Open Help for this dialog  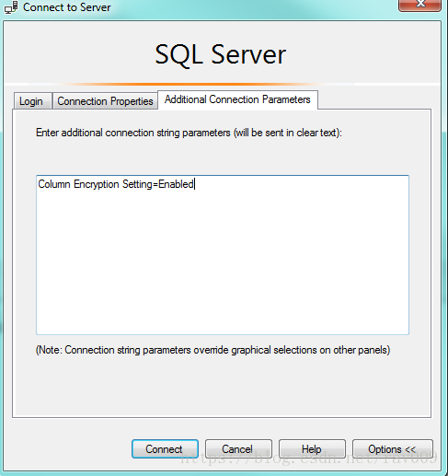click(x=312, y=449)
